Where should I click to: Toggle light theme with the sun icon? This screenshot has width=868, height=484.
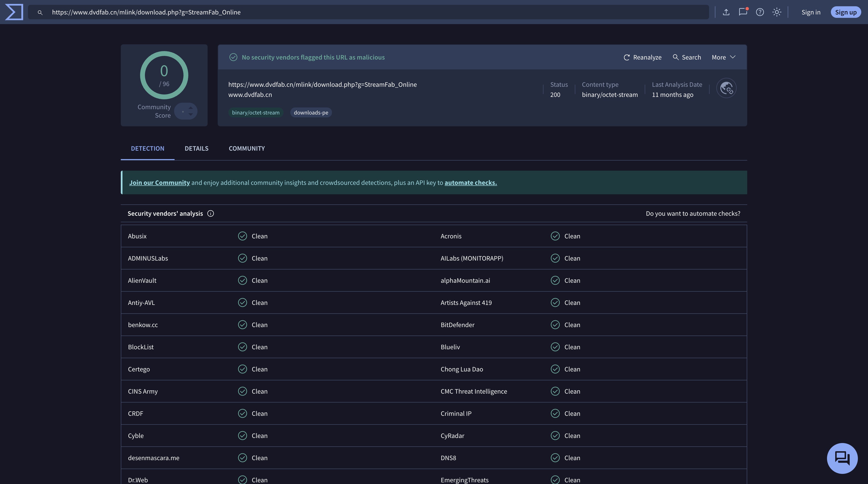coord(777,12)
